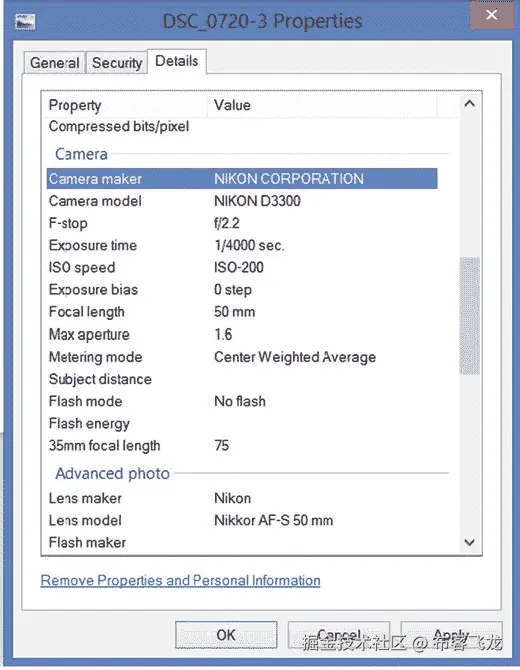The image size is (520, 670).
Task: Click the 0 step value
Action: pyautogui.click(x=232, y=290)
